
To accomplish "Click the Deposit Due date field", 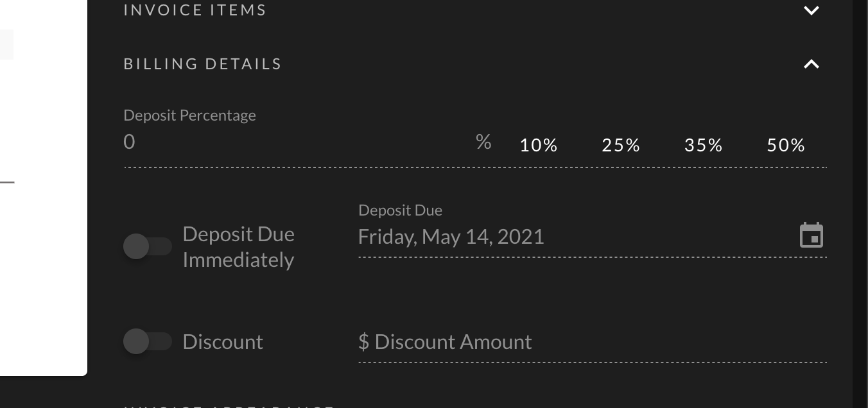I will (x=578, y=237).
